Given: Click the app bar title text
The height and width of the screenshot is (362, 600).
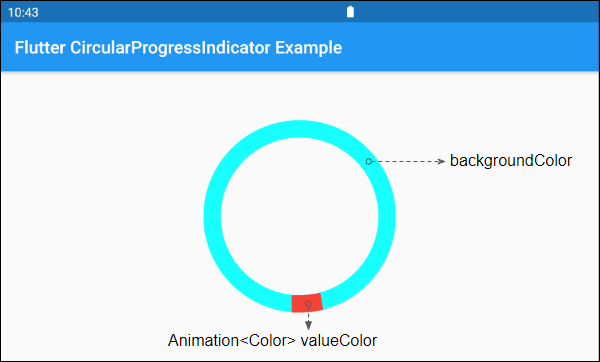Looking at the screenshot, I should pos(178,47).
